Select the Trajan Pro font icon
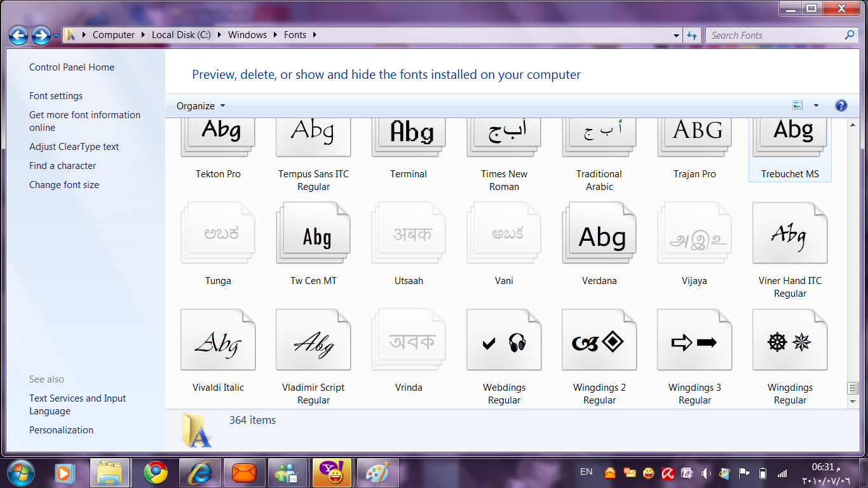 (695, 138)
